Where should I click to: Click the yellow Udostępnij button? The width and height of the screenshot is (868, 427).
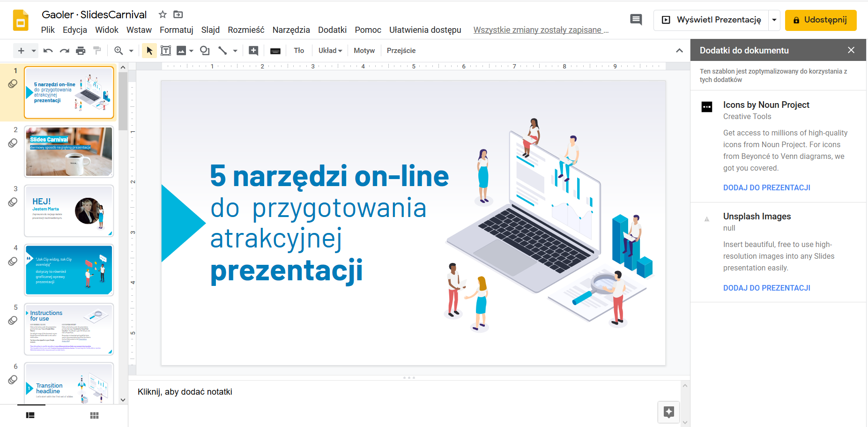point(820,20)
